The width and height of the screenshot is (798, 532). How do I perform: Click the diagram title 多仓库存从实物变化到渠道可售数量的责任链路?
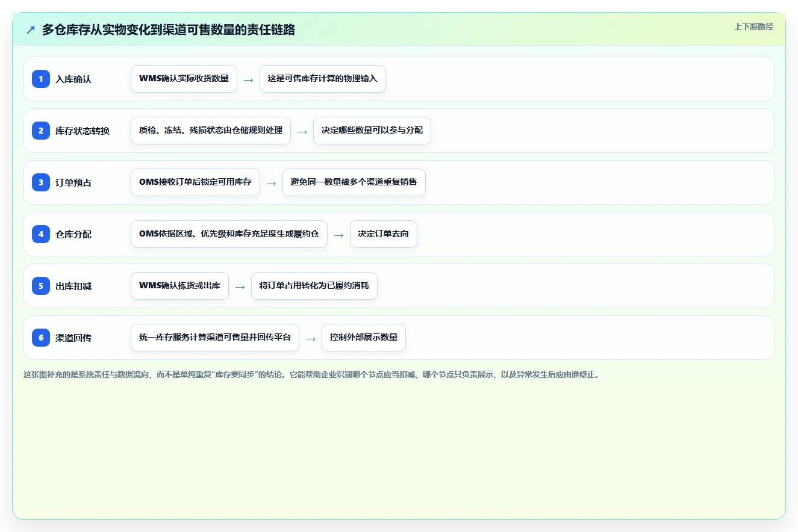click(169, 29)
